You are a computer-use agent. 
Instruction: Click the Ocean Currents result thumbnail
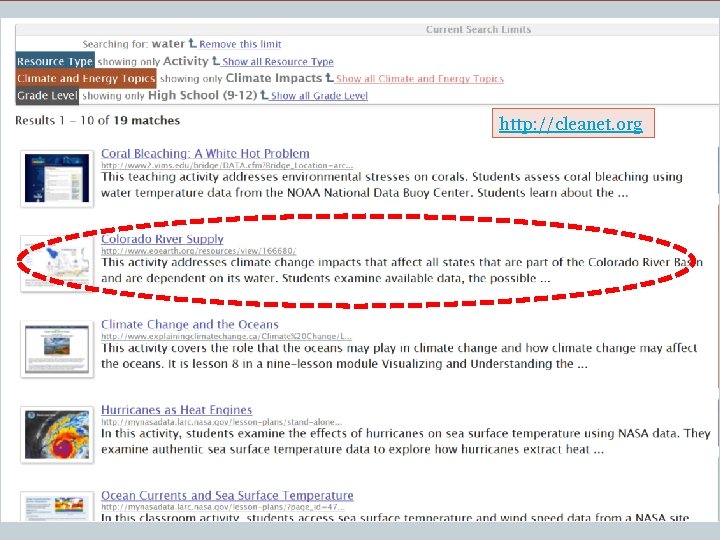[x=57, y=506]
